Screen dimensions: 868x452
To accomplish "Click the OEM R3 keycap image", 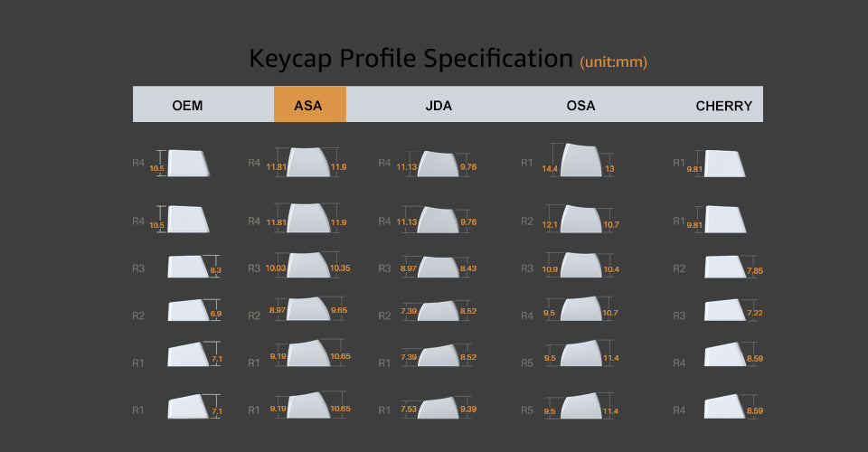I will point(188,267).
